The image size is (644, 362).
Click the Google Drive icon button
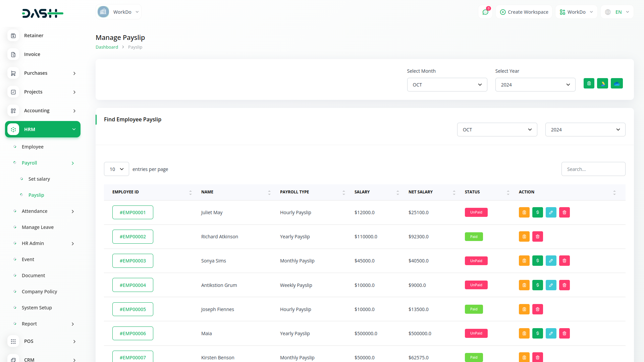[602, 83]
